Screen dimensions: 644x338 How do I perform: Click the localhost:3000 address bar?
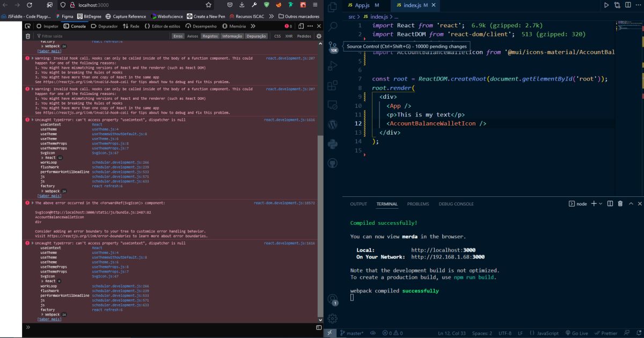point(134,5)
